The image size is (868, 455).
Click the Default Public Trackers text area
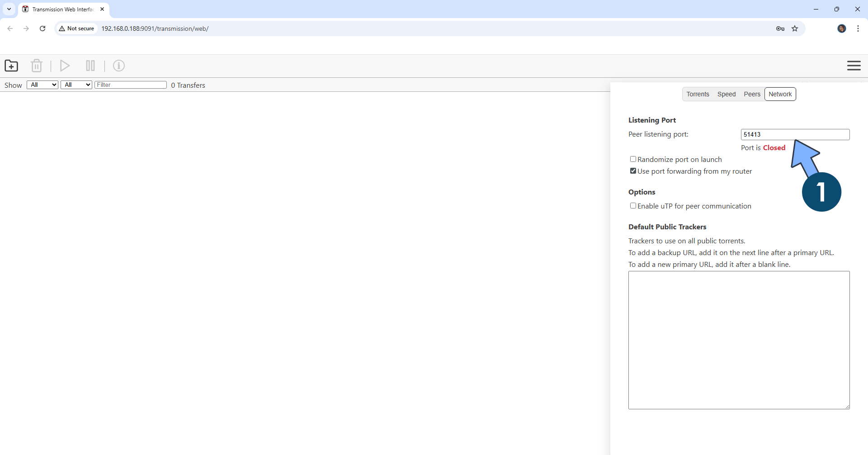[739, 340]
